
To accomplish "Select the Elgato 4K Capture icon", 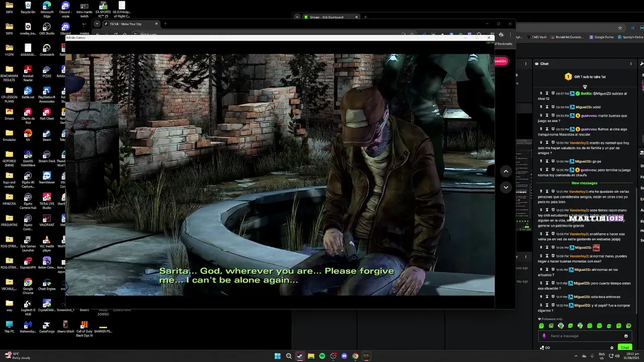I will point(28,179).
